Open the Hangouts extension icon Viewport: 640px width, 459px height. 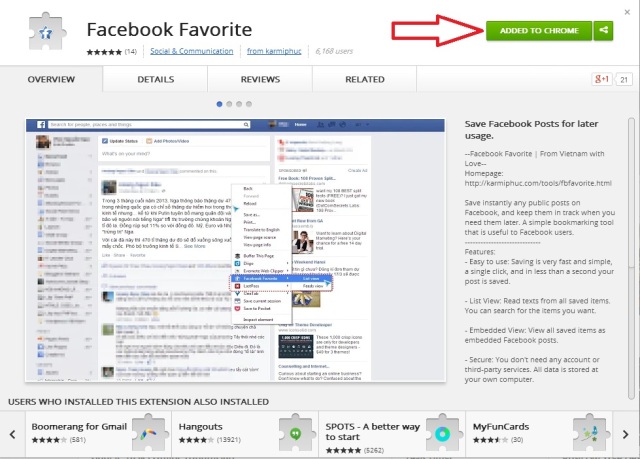[x=298, y=432]
